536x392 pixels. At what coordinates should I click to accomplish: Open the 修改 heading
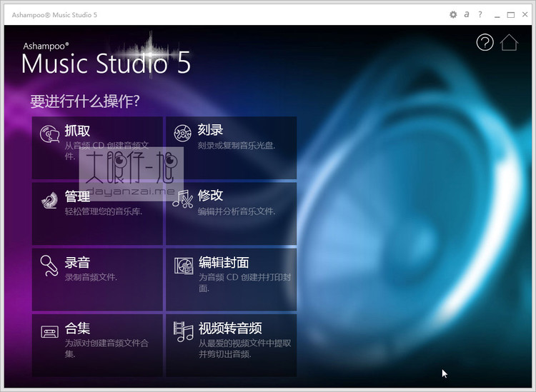[x=210, y=196]
